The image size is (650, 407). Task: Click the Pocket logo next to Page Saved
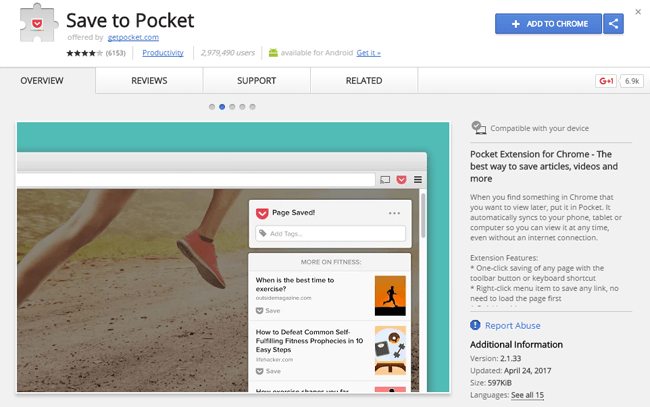tap(262, 213)
